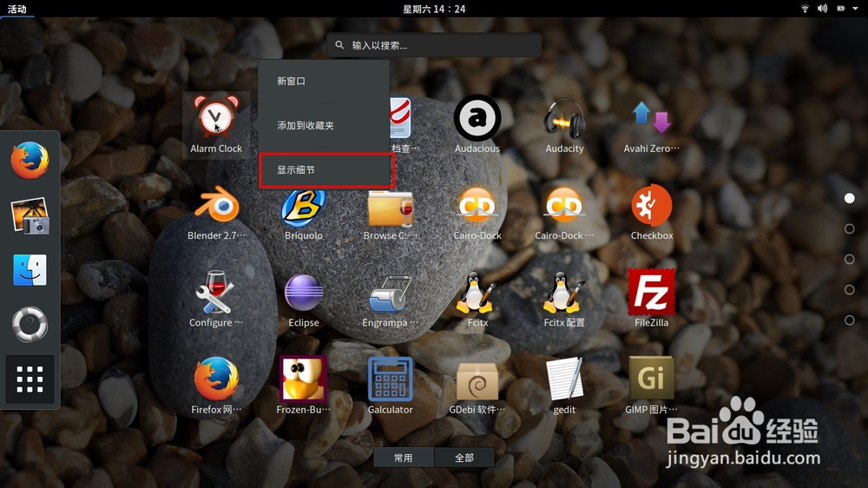Launch Frozen-Bubble game

point(303,379)
